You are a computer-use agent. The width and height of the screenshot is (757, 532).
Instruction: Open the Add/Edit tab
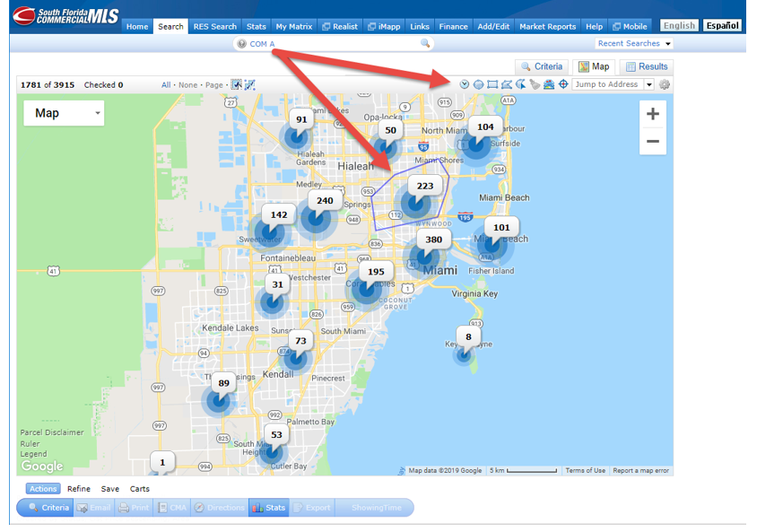493,27
